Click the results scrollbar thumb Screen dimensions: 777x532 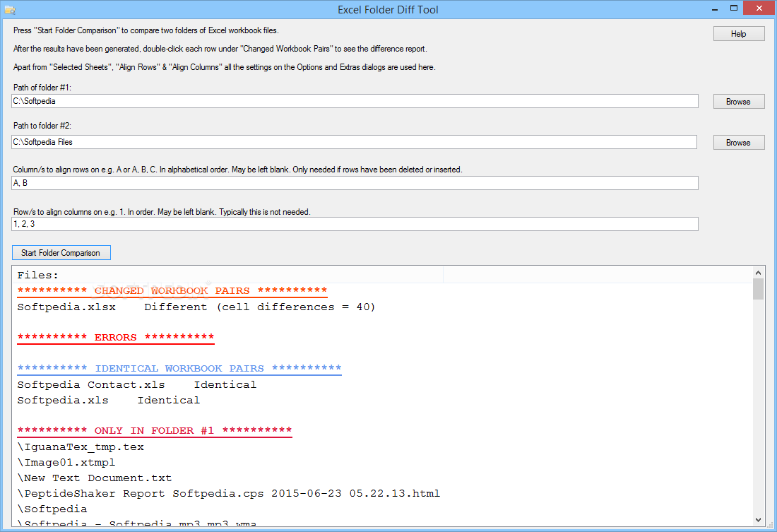(x=758, y=289)
